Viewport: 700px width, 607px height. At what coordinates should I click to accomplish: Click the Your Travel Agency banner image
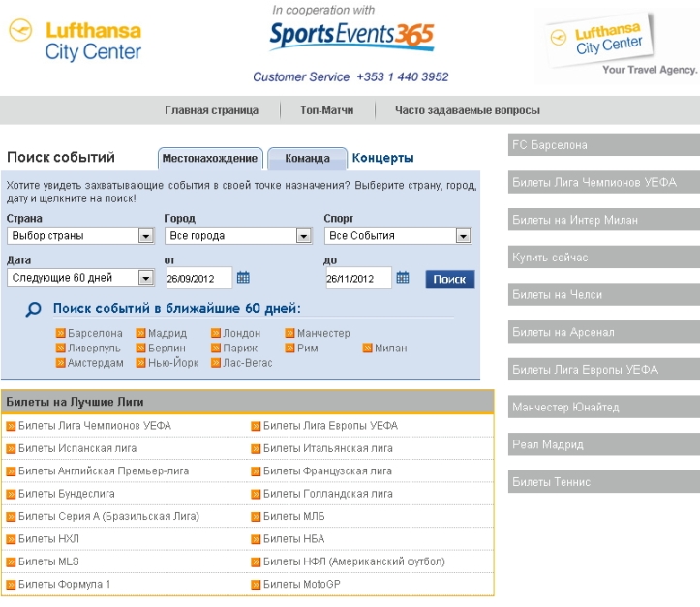pos(618,46)
